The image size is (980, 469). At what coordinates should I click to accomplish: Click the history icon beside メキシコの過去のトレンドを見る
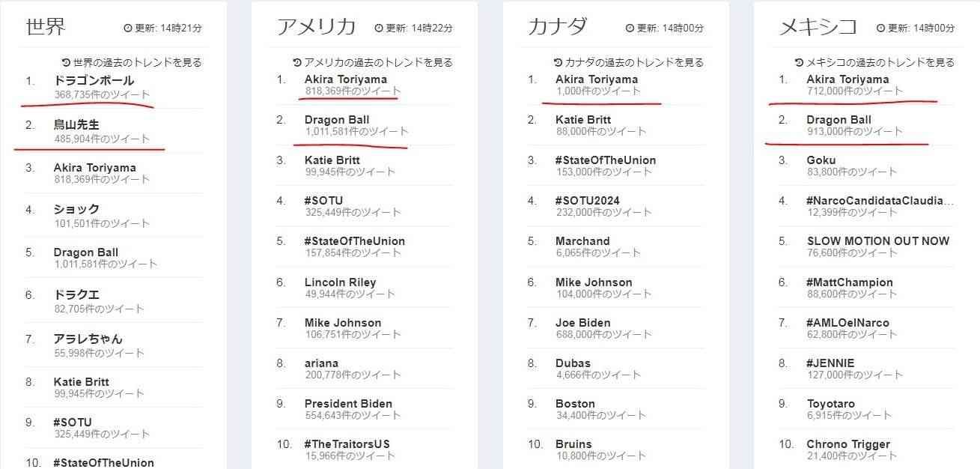pos(800,62)
